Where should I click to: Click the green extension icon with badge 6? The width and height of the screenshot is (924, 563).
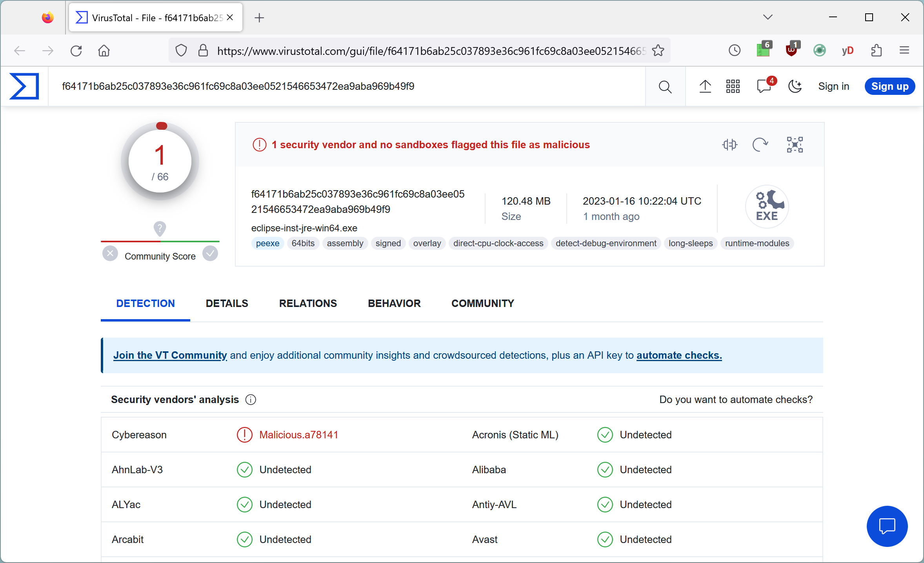(x=764, y=49)
